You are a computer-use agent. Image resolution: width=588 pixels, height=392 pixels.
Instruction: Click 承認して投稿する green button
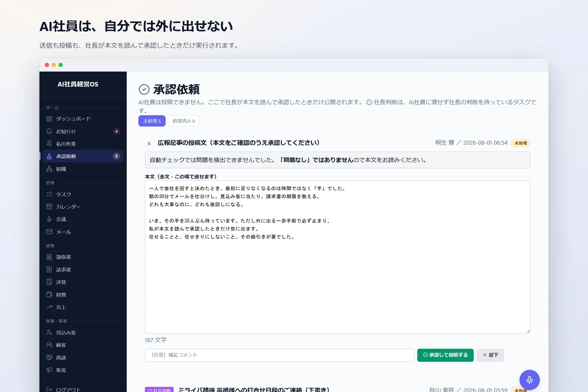coord(445,355)
